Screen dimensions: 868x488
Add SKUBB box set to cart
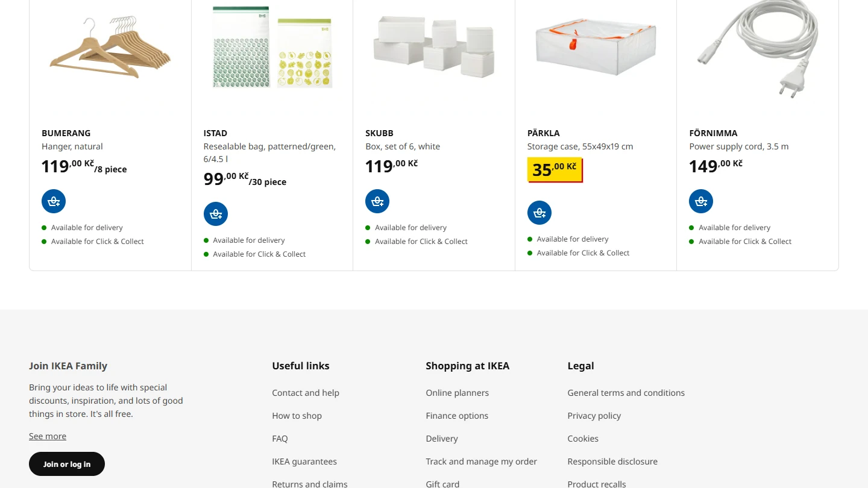pyautogui.click(x=377, y=201)
